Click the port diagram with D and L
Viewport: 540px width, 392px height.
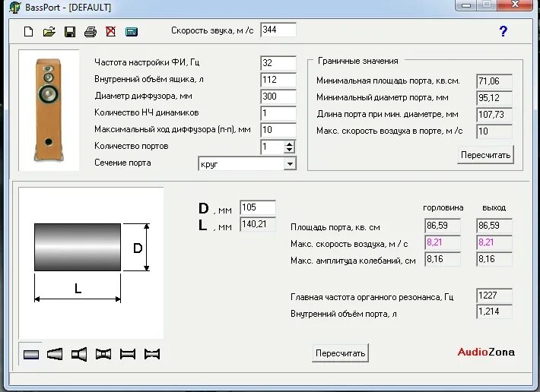point(91,263)
